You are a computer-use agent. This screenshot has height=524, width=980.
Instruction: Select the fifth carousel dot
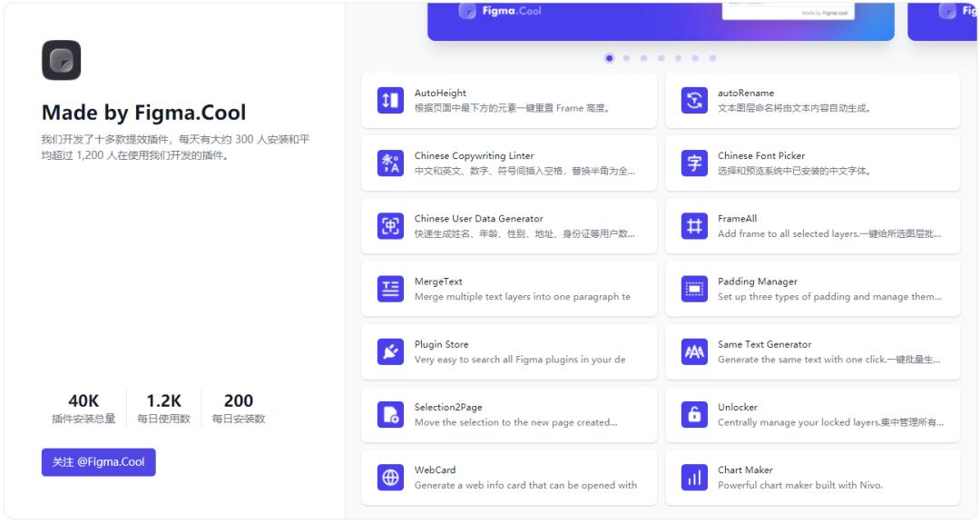tap(678, 58)
